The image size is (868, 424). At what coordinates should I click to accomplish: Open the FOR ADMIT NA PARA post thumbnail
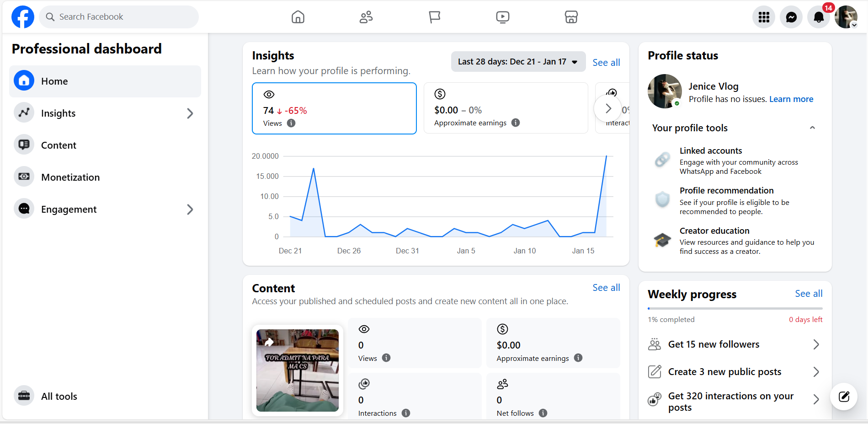pyautogui.click(x=298, y=370)
